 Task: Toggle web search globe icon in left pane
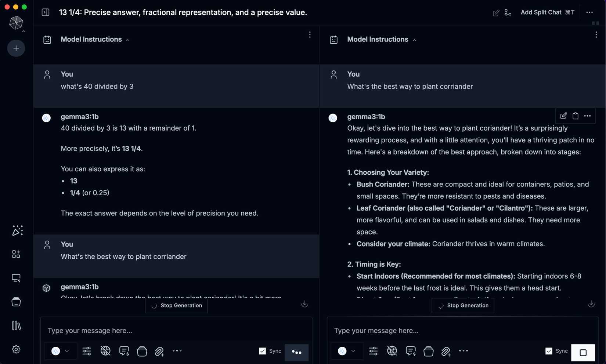point(105,351)
